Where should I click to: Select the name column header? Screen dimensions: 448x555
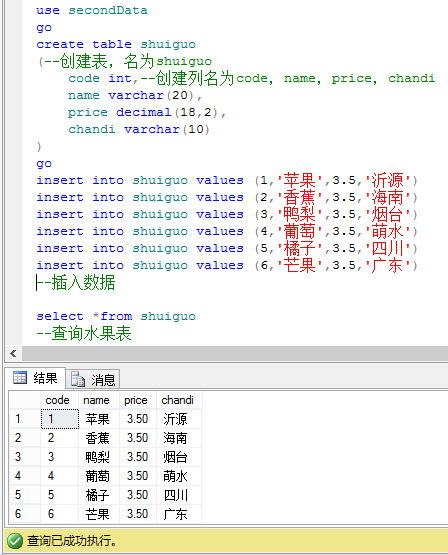pyautogui.click(x=99, y=400)
